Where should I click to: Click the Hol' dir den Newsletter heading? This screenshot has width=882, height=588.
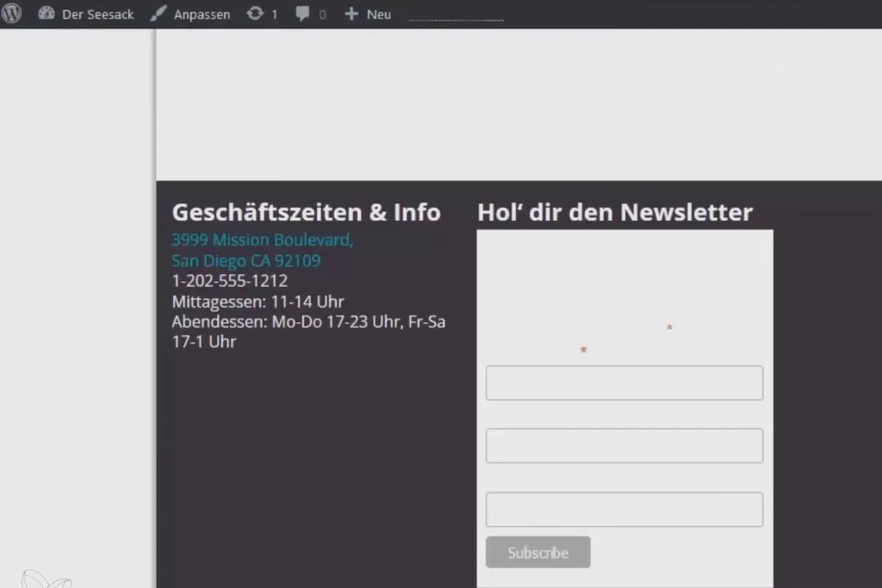tap(615, 212)
